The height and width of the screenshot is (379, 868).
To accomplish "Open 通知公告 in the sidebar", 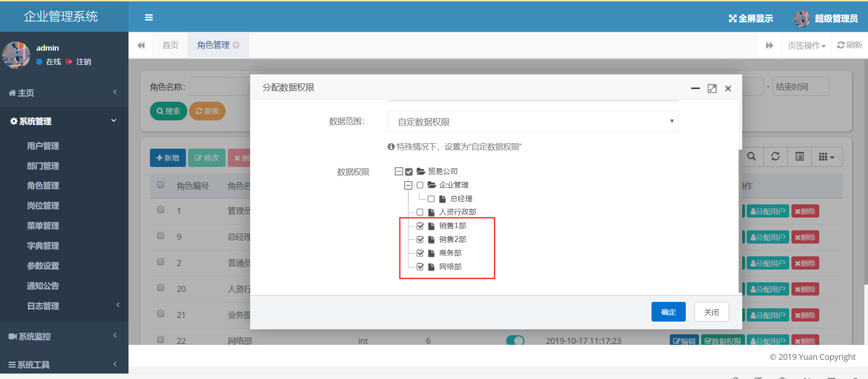I will (x=43, y=286).
